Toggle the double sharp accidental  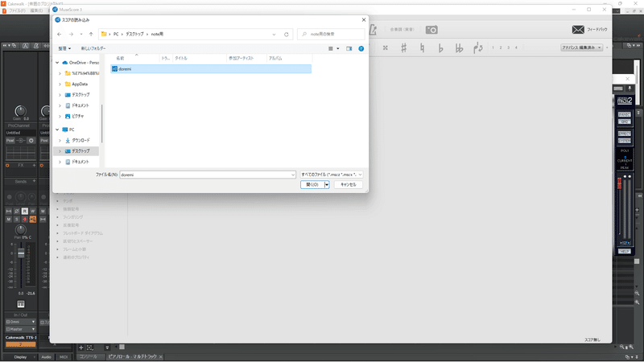pos(386,48)
